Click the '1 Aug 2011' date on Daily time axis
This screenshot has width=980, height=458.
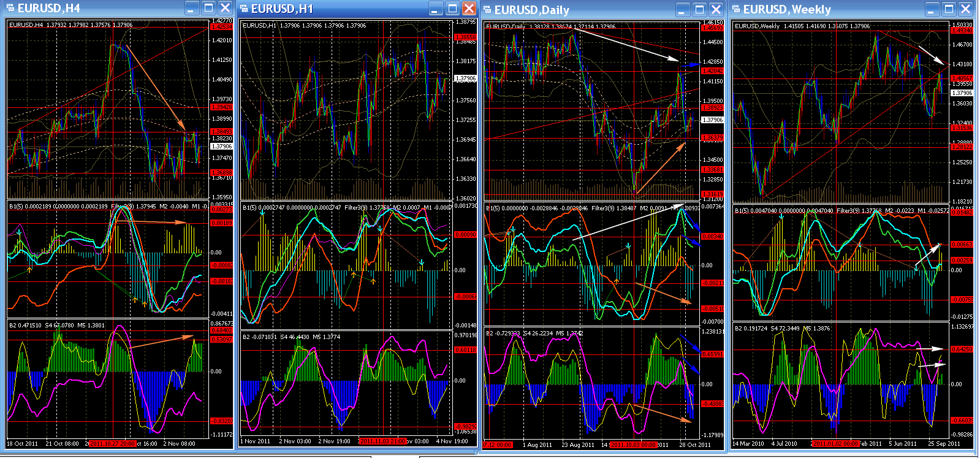(537, 445)
